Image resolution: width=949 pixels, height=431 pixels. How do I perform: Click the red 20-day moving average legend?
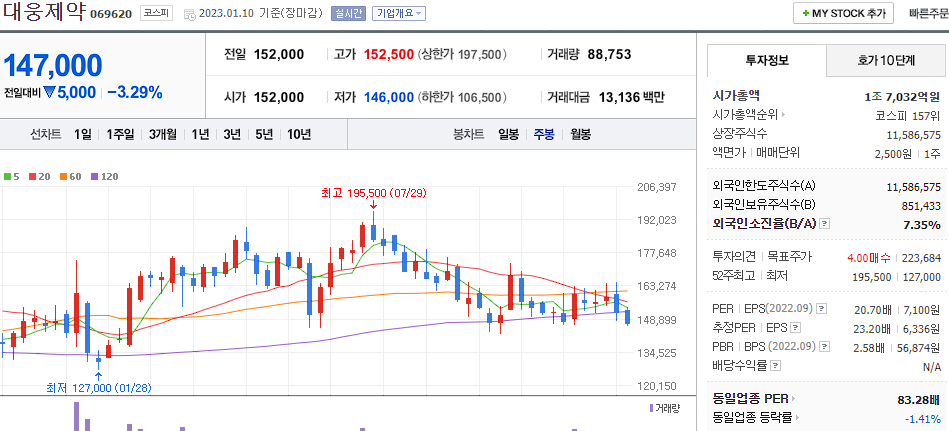pyautogui.click(x=39, y=177)
